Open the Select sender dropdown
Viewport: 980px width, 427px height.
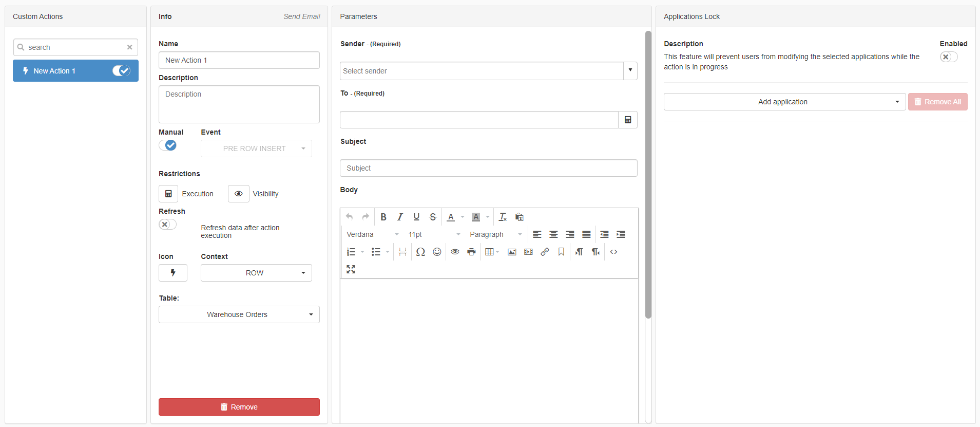pyautogui.click(x=630, y=71)
